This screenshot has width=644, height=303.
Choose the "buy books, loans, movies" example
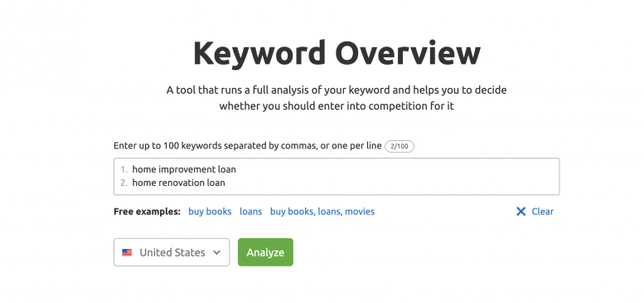pos(322,212)
